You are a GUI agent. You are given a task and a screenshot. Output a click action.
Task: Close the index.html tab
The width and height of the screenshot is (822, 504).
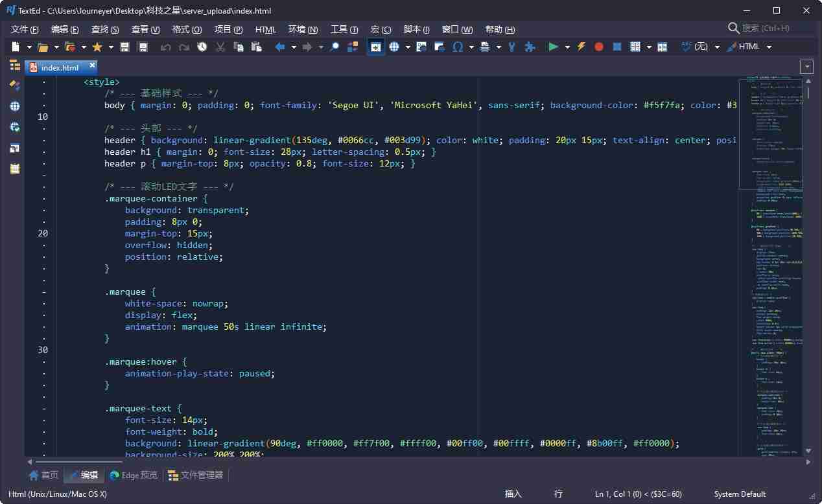click(92, 65)
